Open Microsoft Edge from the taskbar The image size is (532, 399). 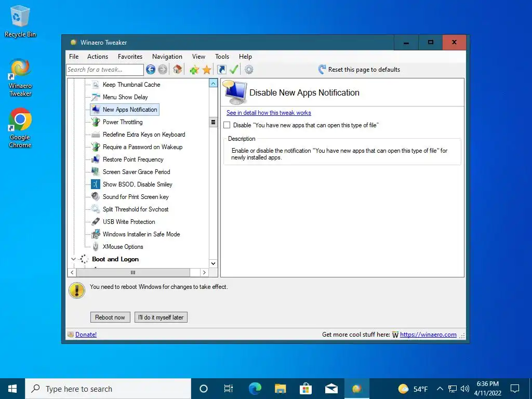point(255,389)
